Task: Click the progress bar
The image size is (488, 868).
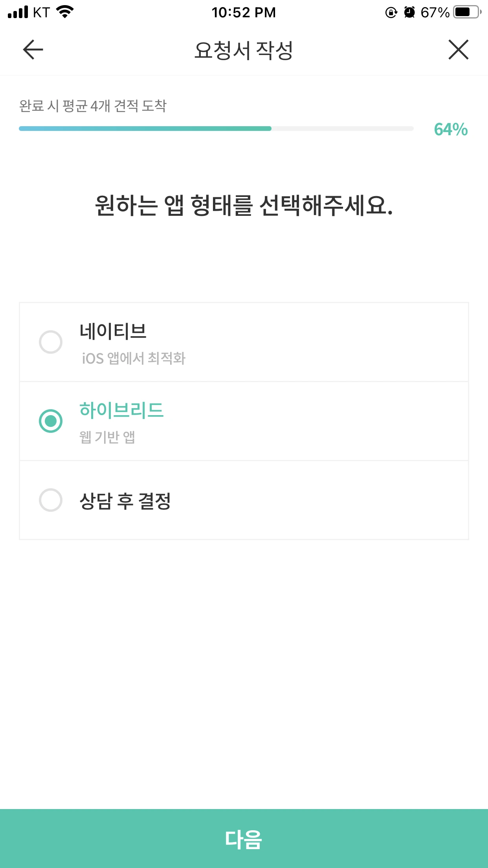Action: [216, 129]
